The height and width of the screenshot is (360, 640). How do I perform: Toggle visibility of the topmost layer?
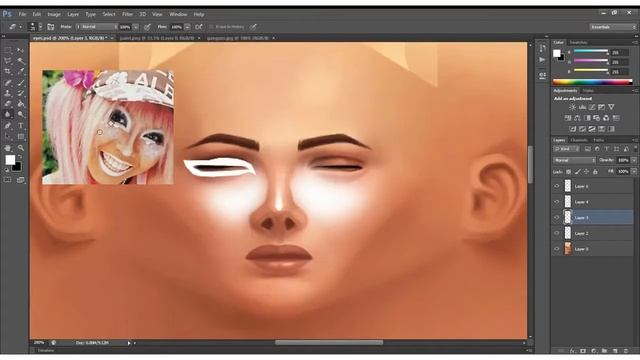pyautogui.click(x=557, y=186)
